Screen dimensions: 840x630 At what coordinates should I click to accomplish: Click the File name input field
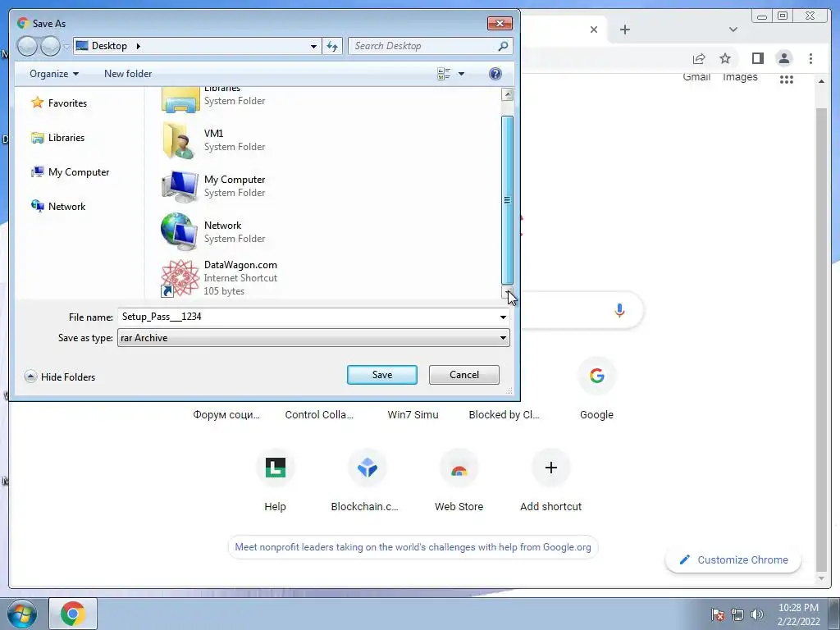(307, 317)
